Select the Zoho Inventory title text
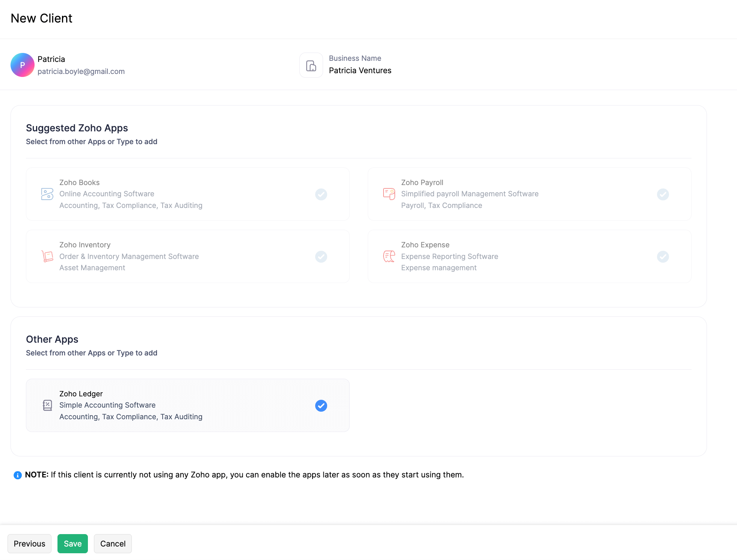737x560 pixels. [85, 245]
